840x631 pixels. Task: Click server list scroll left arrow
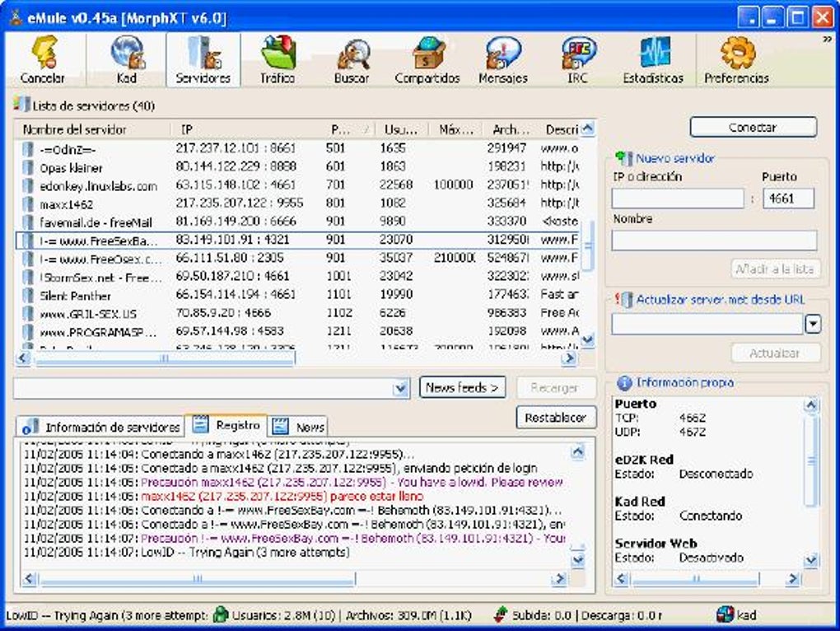click(23, 358)
